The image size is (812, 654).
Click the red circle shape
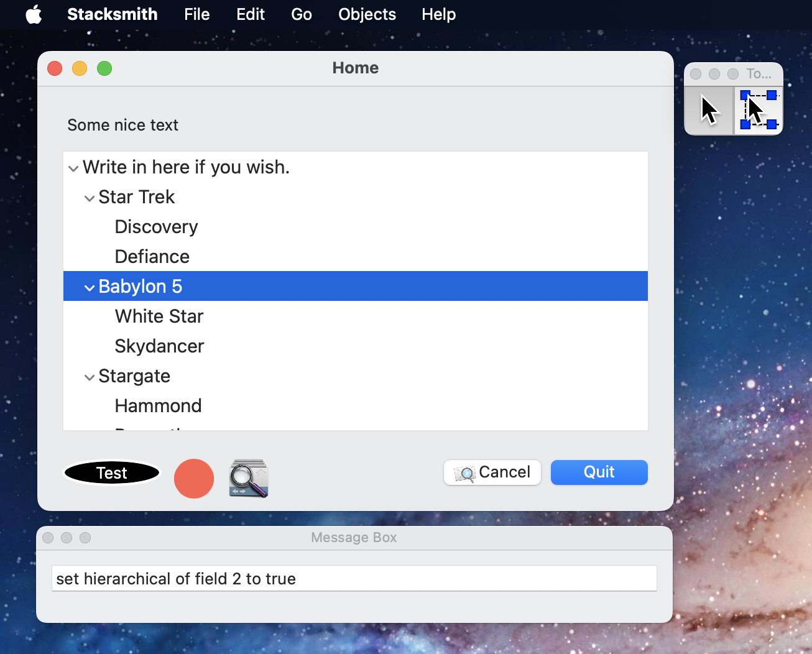click(x=194, y=479)
